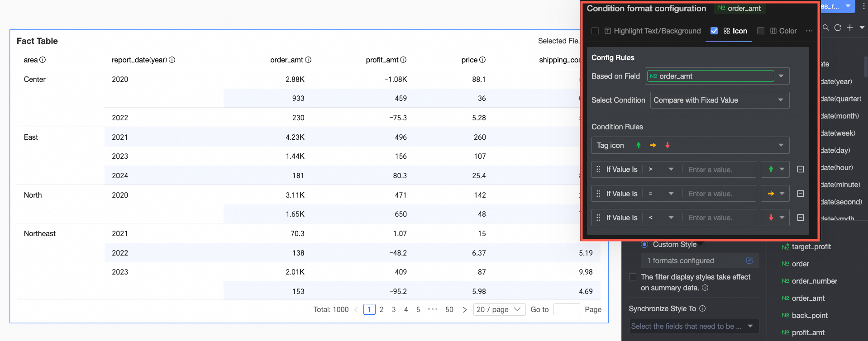This screenshot has height=341, width=868.
Task: Go to table page 5
Action: 418,309
